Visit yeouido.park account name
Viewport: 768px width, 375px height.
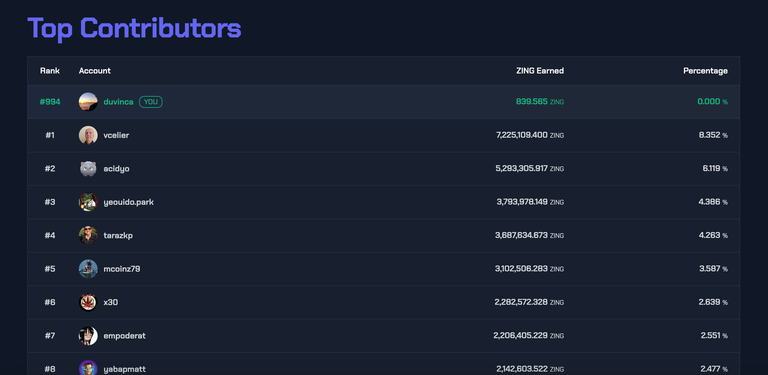(129, 202)
